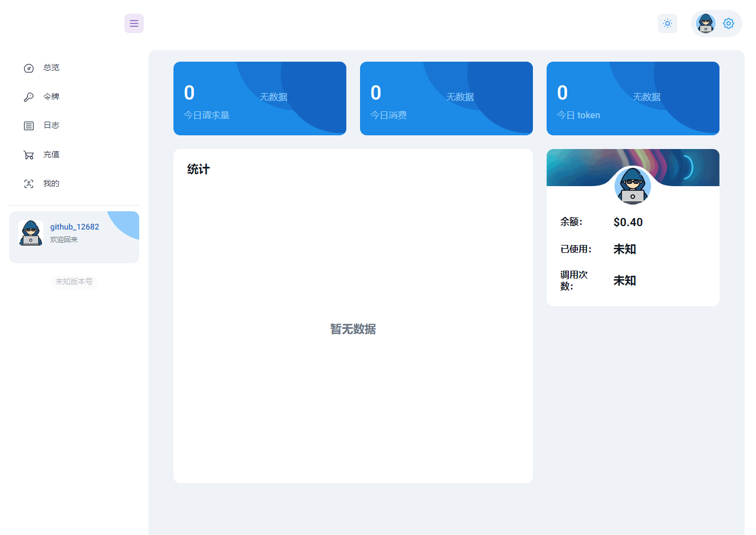Screen dimensions: 756x535
Task: Click the 未知版本号 version label
Action: click(74, 281)
